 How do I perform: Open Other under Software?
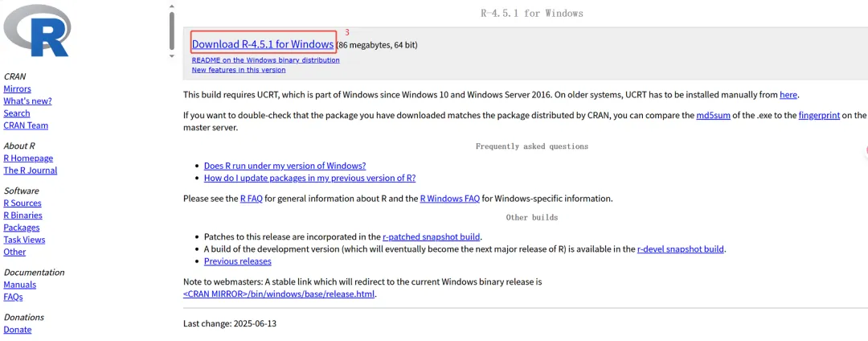(14, 252)
